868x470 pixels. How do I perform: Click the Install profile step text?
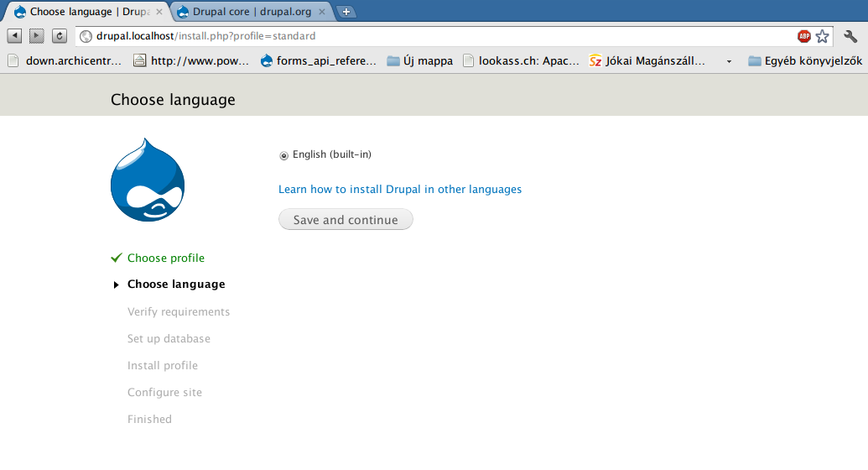point(162,365)
